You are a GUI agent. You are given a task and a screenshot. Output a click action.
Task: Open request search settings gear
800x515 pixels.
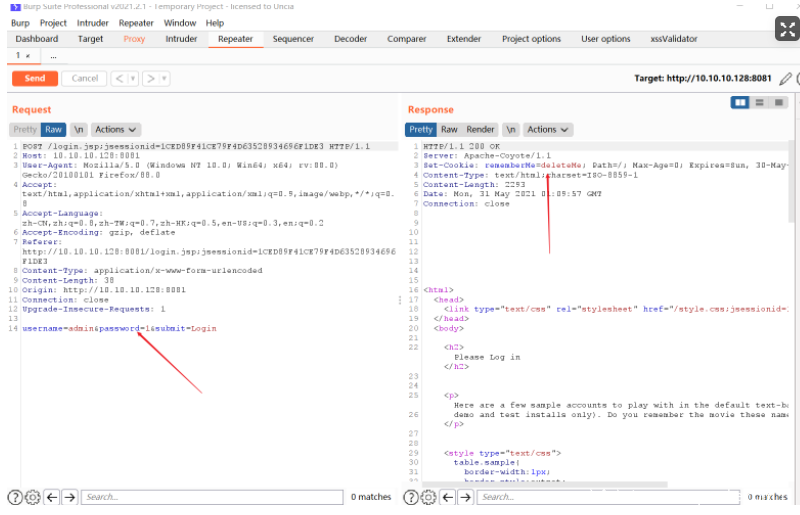[32, 497]
